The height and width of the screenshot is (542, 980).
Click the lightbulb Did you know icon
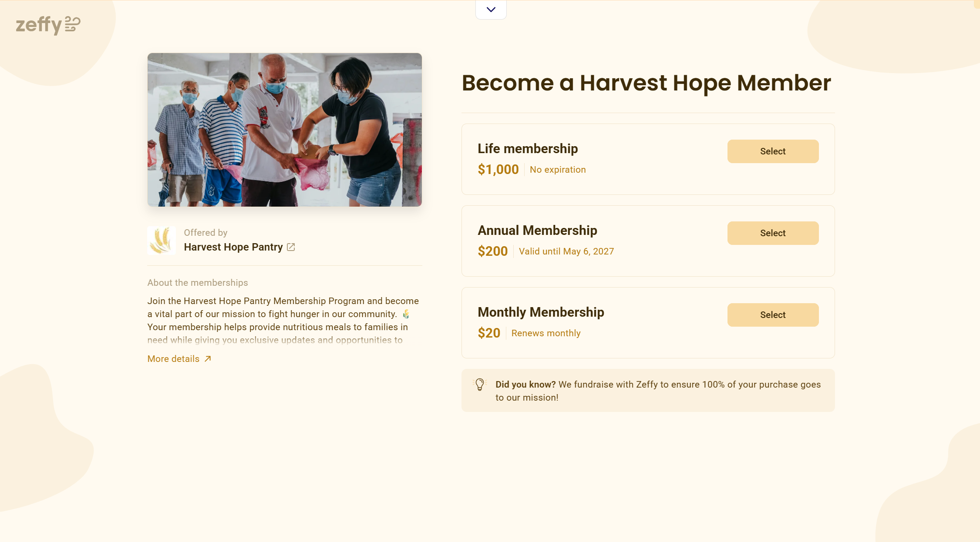tap(479, 385)
